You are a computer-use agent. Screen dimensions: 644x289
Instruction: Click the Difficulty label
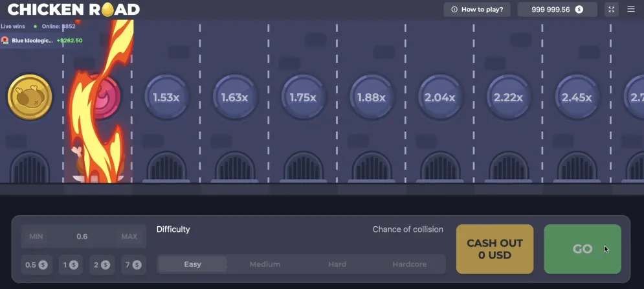[x=173, y=229]
